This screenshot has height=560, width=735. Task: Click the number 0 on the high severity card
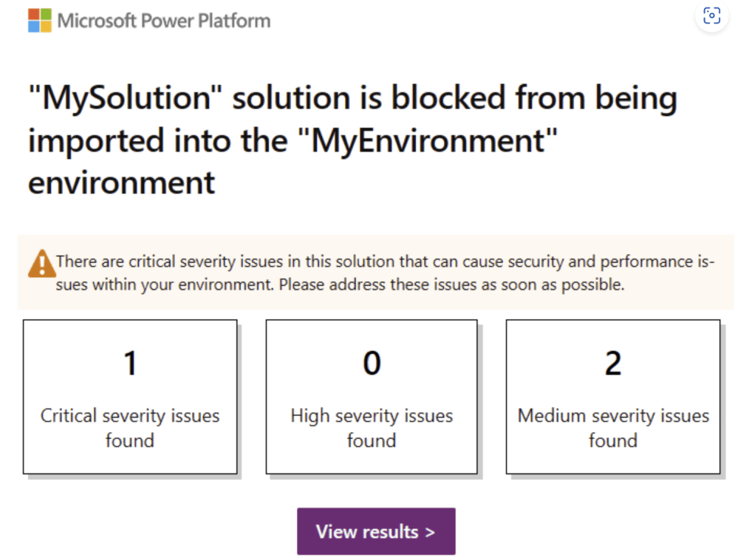click(372, 362)
